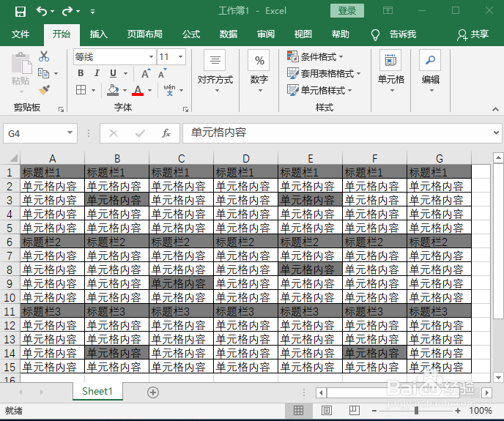
Task: Apply cell Borders icon
Action: tap(81, 90)
